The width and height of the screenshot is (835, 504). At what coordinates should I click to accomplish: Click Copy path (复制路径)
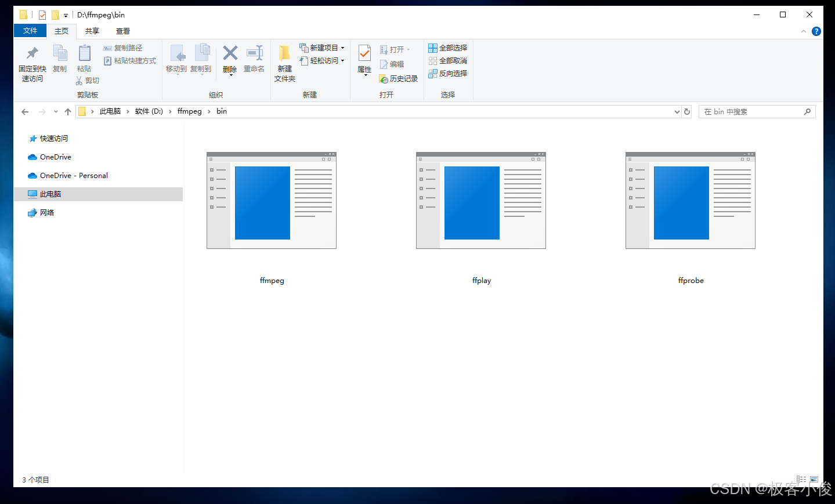click(122, 48)
